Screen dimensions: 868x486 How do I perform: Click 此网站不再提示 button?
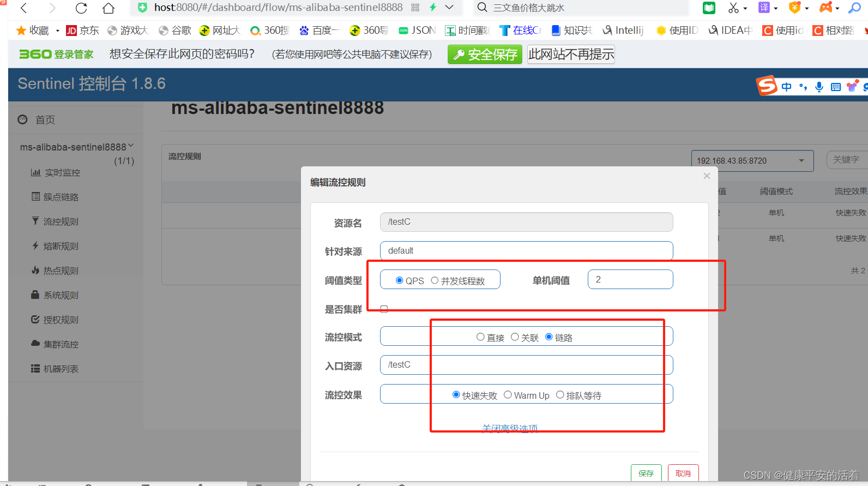[571, 55]
